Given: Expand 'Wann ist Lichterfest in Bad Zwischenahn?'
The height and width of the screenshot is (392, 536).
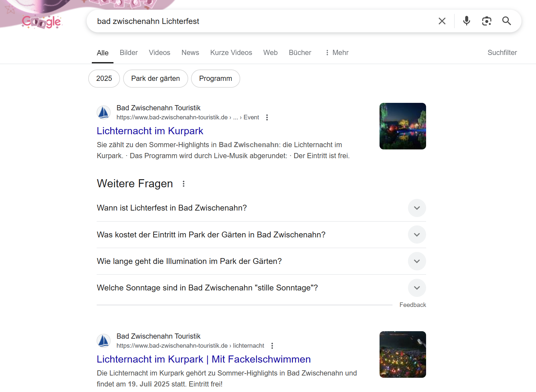Looking at the screenshot, I should [x=261, y=208].
